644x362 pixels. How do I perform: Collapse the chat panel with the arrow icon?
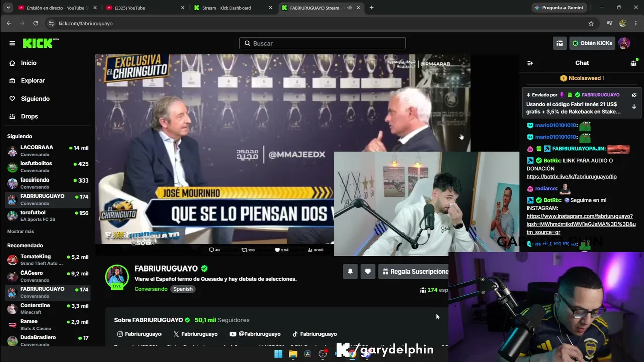click(x=530, y=63)
